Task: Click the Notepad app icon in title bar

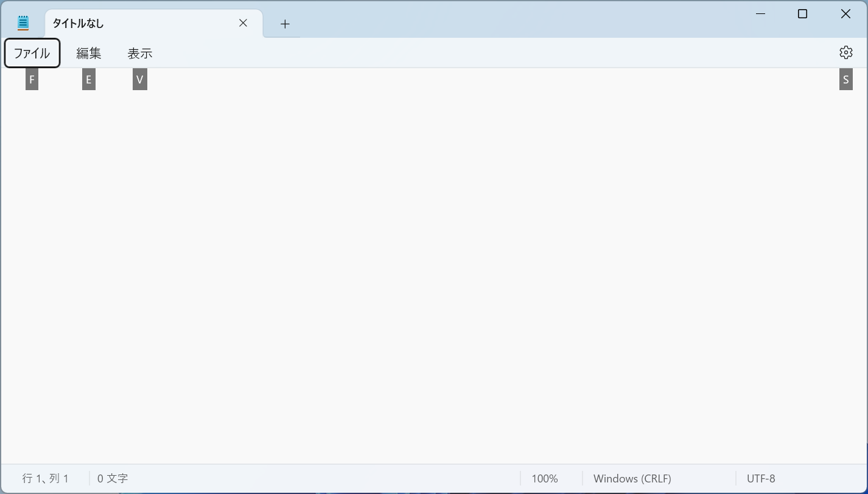Action: coord(23,23)
